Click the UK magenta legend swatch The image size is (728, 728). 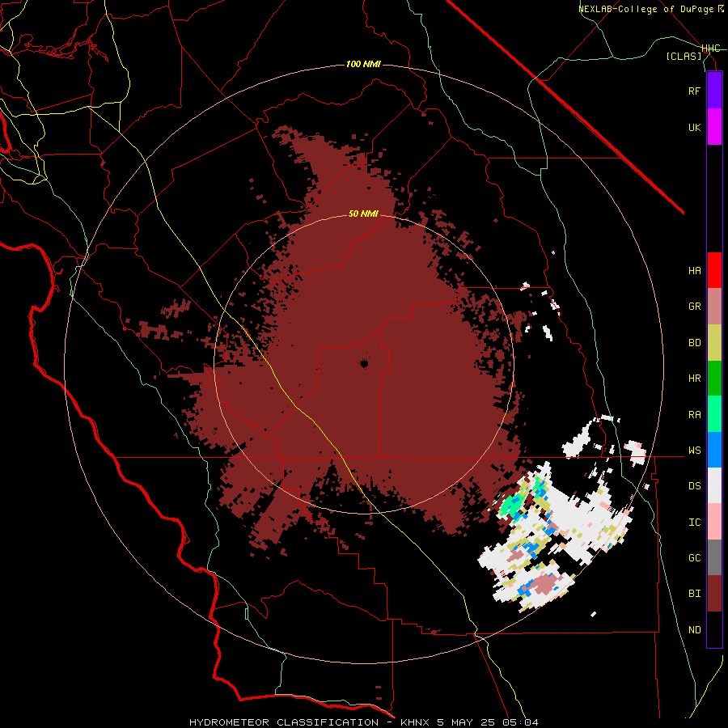[x=714, y=127]
